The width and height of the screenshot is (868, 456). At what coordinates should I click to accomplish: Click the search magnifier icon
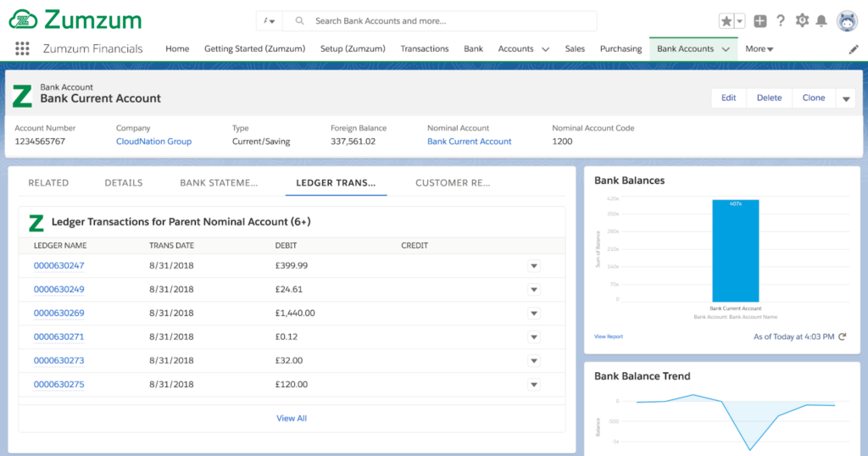[299, 21]
